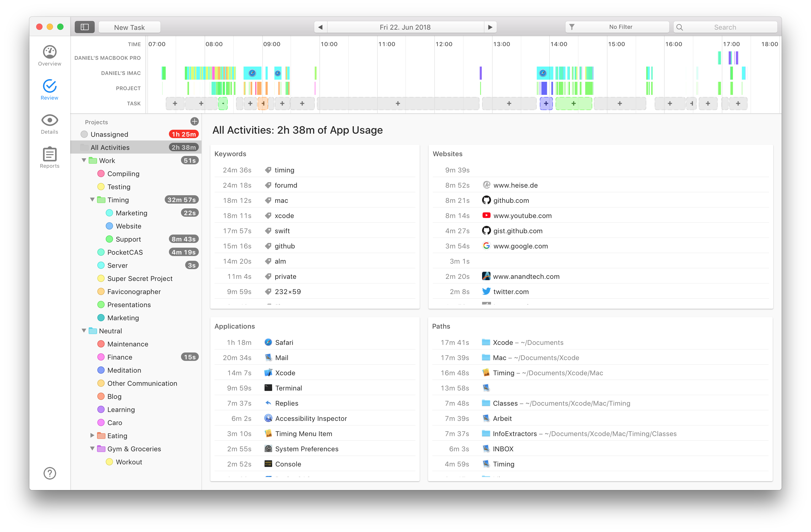
Task: Collapse the Gym & Groceries folder
Action: (92, 448)
